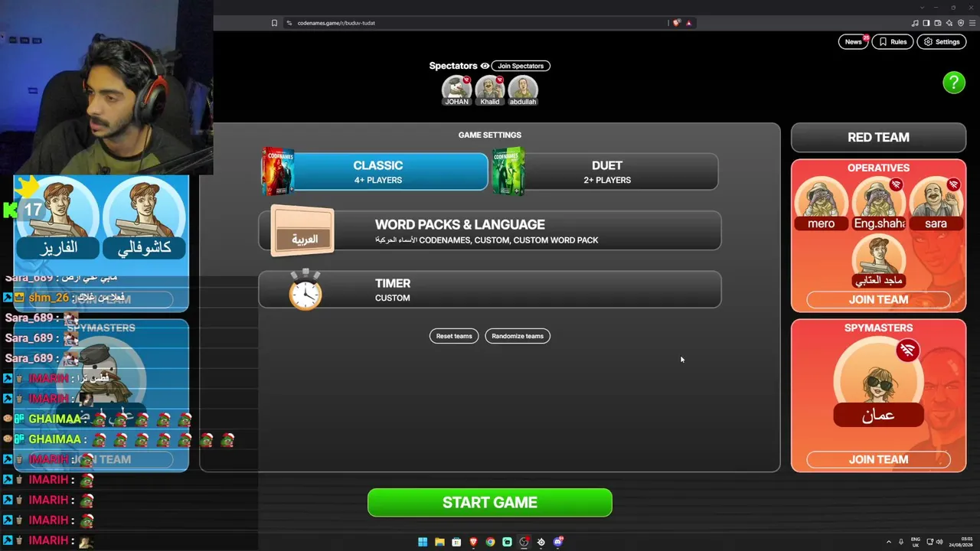
Task: Open the Rules menu
Action: (893, 42)
